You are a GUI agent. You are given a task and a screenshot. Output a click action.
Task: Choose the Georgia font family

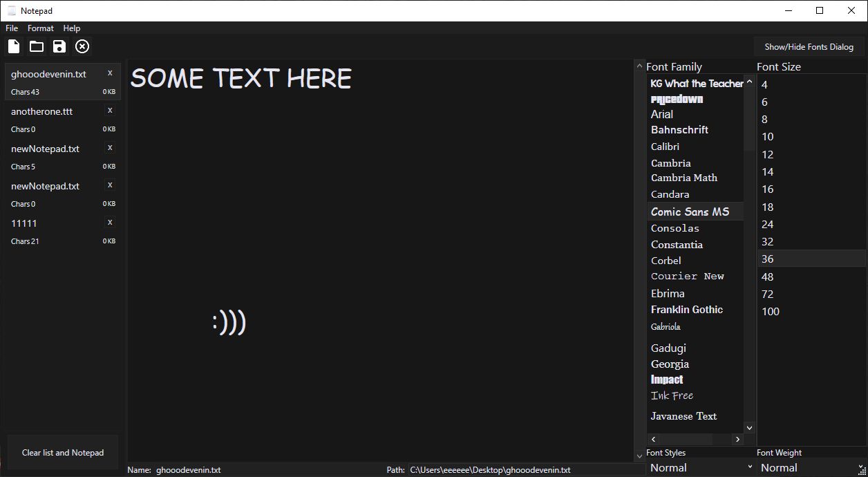695,364
